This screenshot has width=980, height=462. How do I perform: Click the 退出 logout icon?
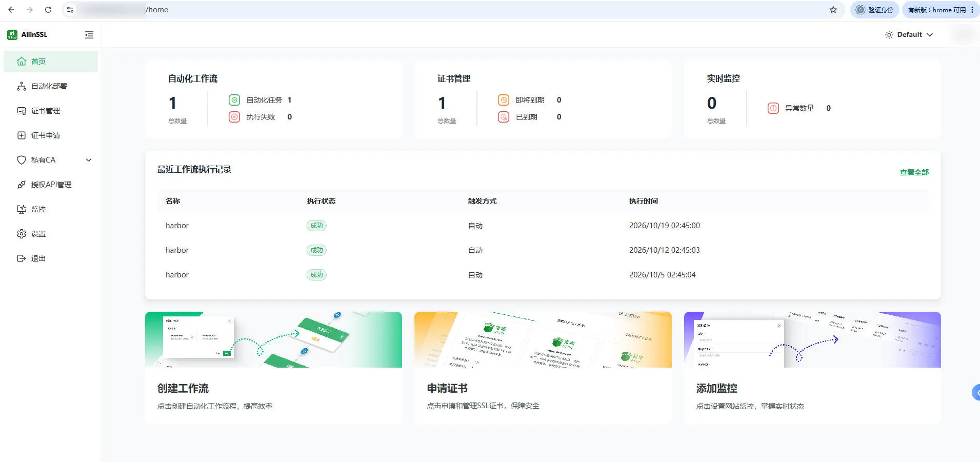click(22, 258)
